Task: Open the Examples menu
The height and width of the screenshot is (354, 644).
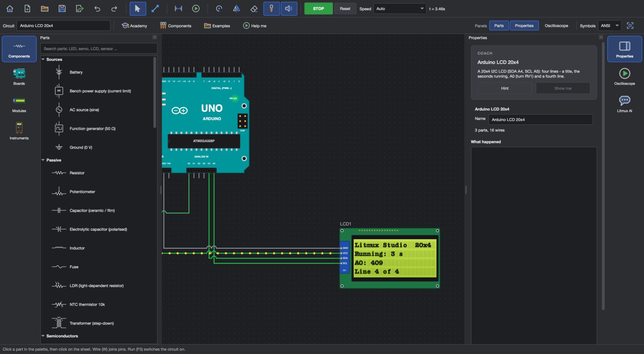Action: pos(217,26)
